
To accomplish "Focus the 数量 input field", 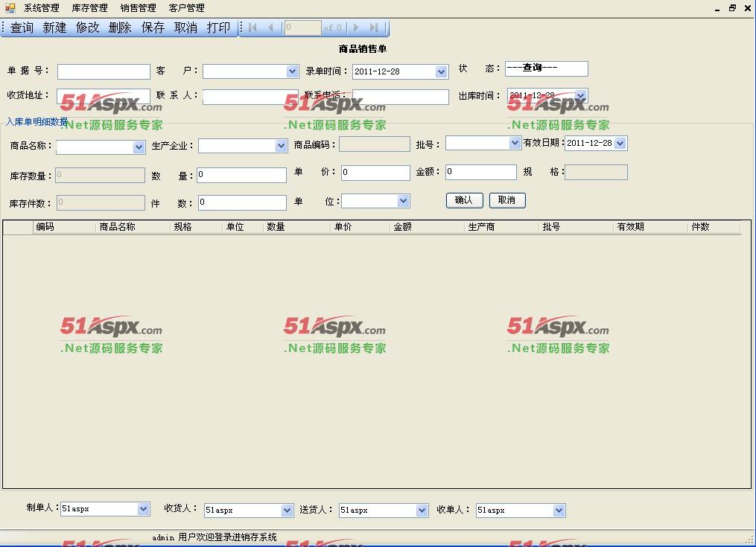I will pos(241,175).
